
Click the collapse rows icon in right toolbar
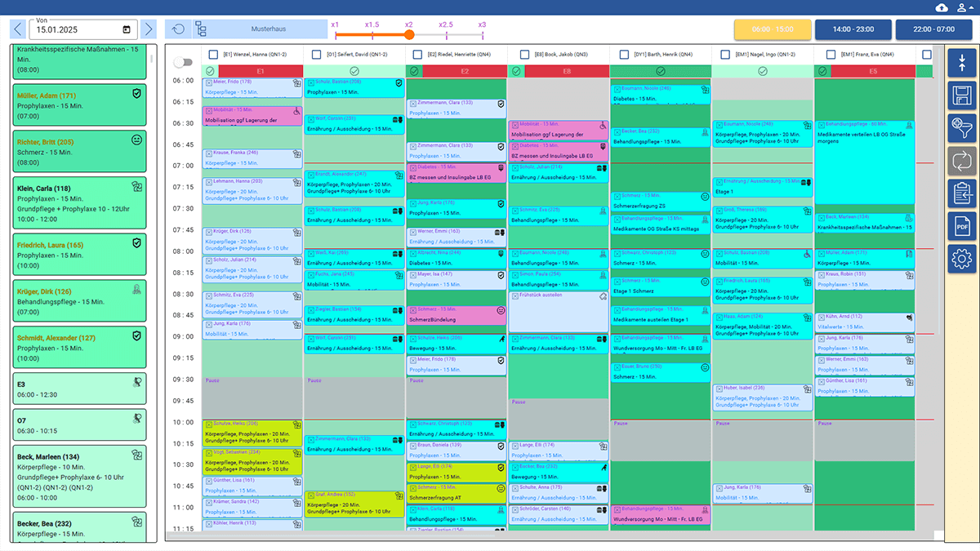pyautogui.click(x=962, y=62)
